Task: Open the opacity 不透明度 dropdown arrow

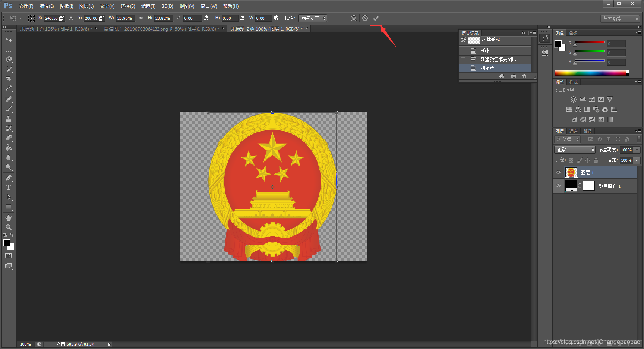Action: click(x=637, y=150)
